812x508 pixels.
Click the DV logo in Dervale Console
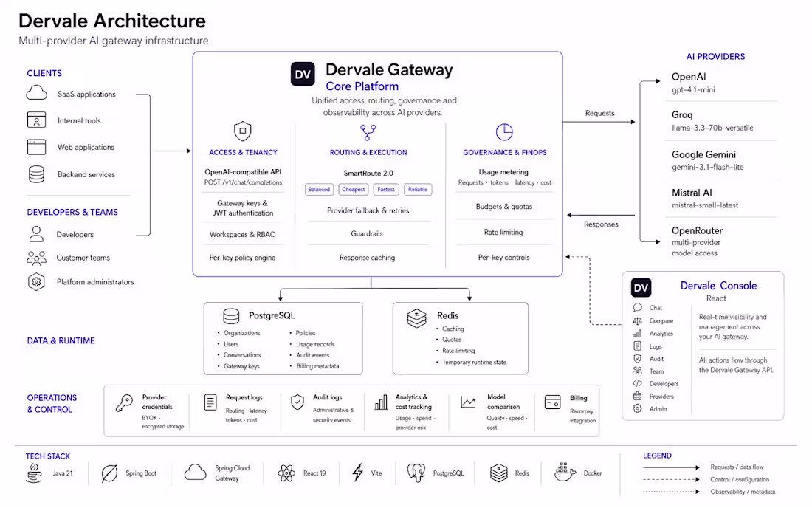pos(641,288)
